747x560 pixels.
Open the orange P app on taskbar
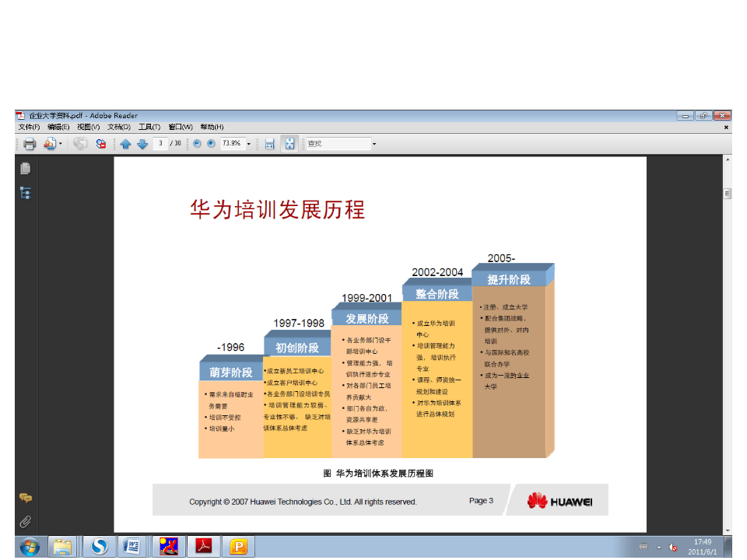[x=238, y=547]
